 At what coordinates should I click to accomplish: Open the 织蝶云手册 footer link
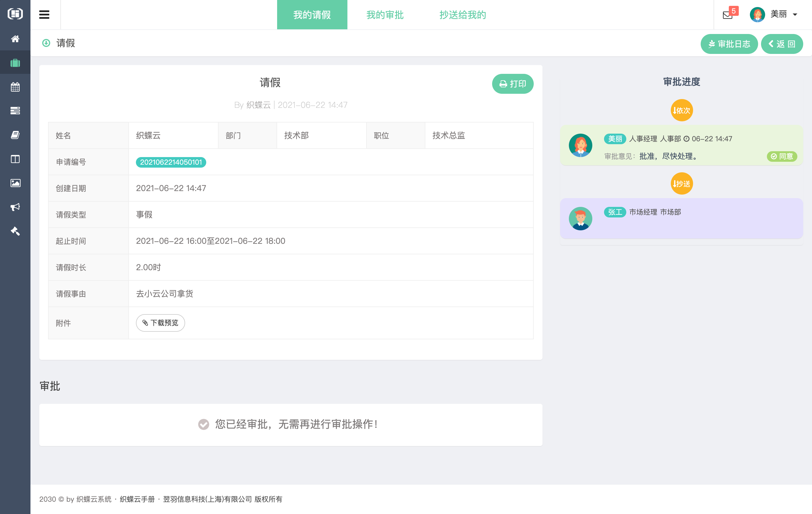click(x=137, y=499)
